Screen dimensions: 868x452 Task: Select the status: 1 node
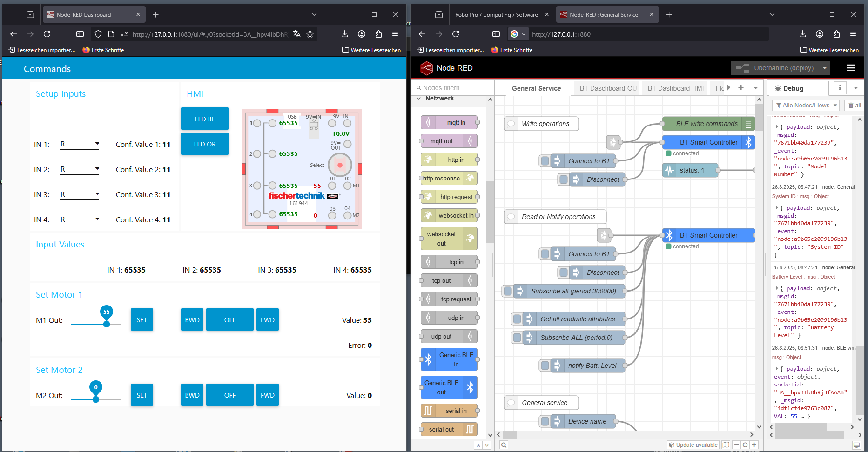click(690, 170)
